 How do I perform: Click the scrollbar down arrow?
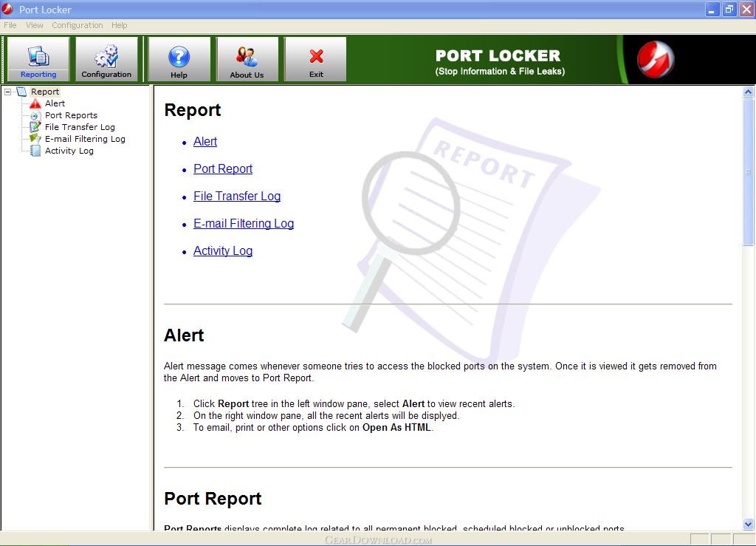click(748, 524)
